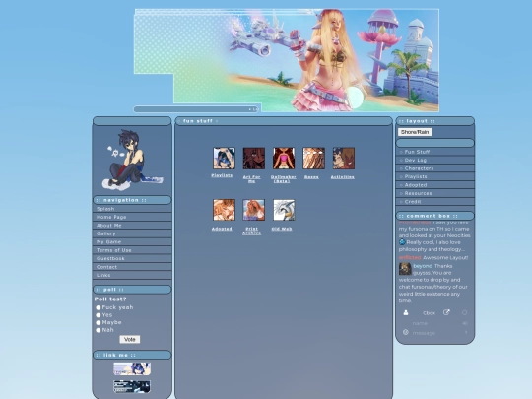Image resolution: width=532 pixels, height=399 pixels.
Task: Go to Splash in navigation
Action: pos(132,209)
